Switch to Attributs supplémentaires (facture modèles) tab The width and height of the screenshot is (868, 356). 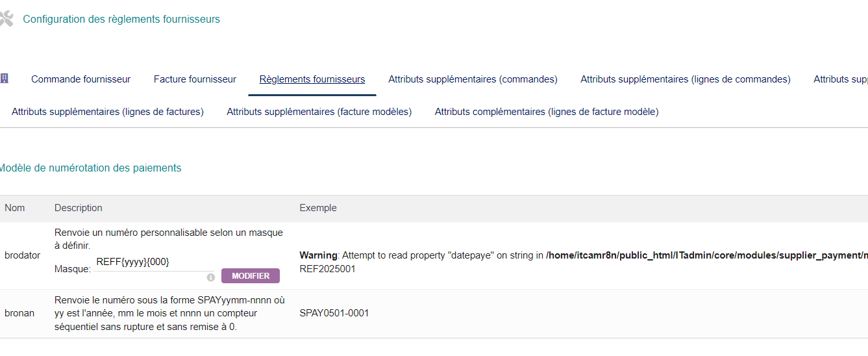click(x=319, y=112)
